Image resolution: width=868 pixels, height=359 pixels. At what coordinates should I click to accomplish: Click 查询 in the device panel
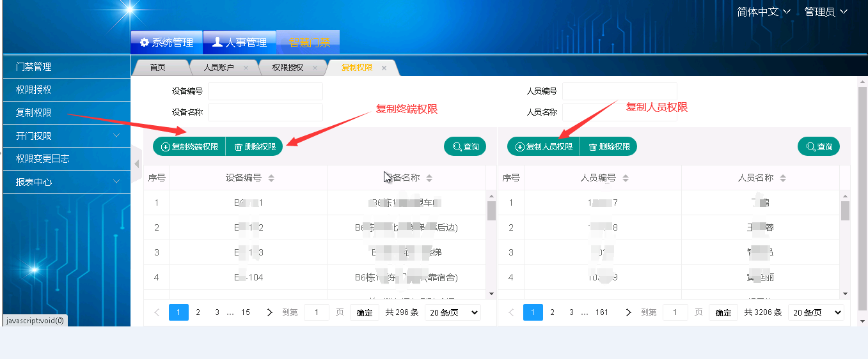pos(465,146)
